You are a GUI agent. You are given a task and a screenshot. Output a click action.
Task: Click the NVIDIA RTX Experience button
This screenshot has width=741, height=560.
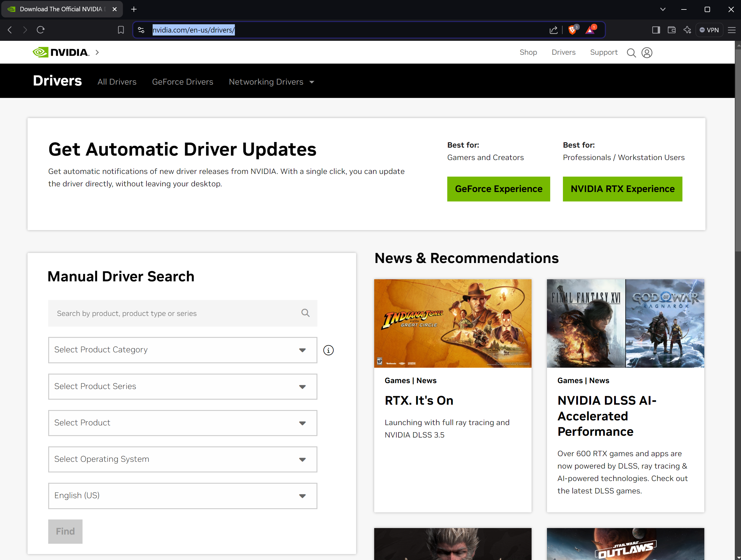tap(622, 189)
